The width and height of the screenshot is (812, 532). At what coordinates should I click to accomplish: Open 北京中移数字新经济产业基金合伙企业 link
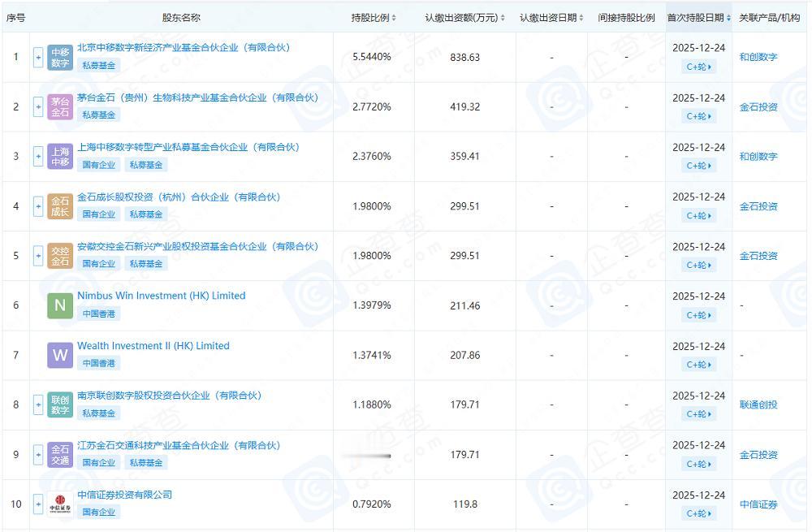[184, 47]
